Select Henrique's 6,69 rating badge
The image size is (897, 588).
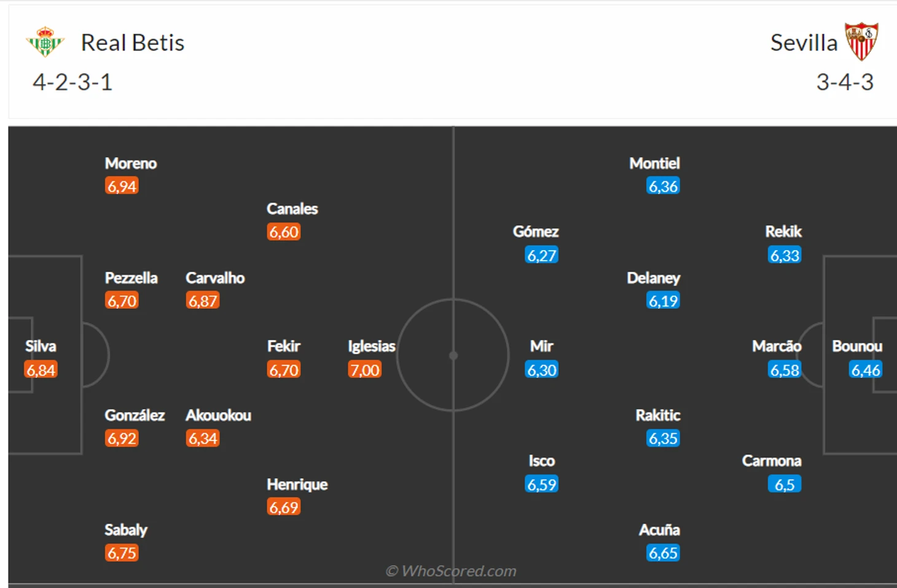pos(284,507)
